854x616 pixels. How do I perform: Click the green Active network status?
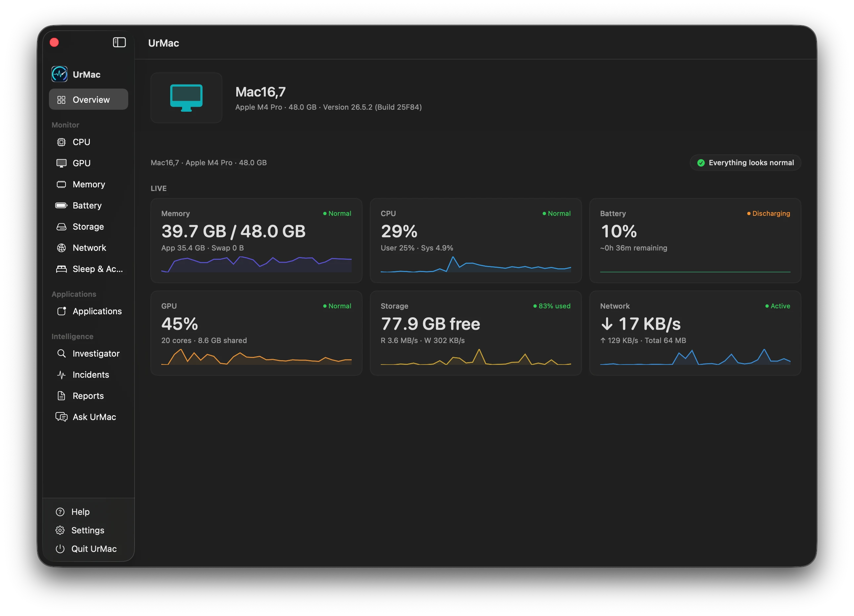(x=778, y=306)
